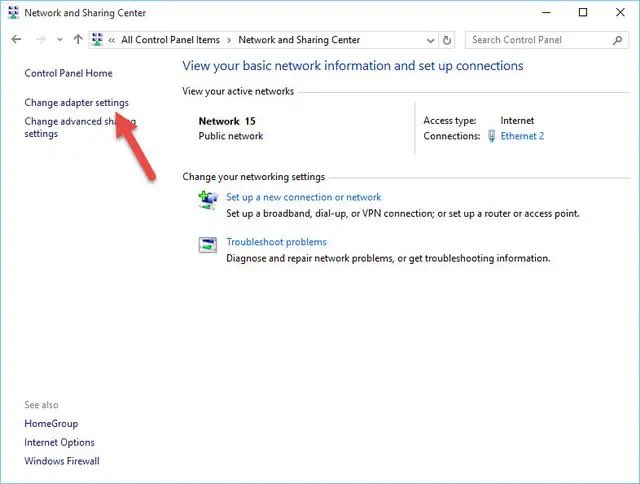640x484 pixels.
Task: Go up one level with Up arrow
Action: 78,39
